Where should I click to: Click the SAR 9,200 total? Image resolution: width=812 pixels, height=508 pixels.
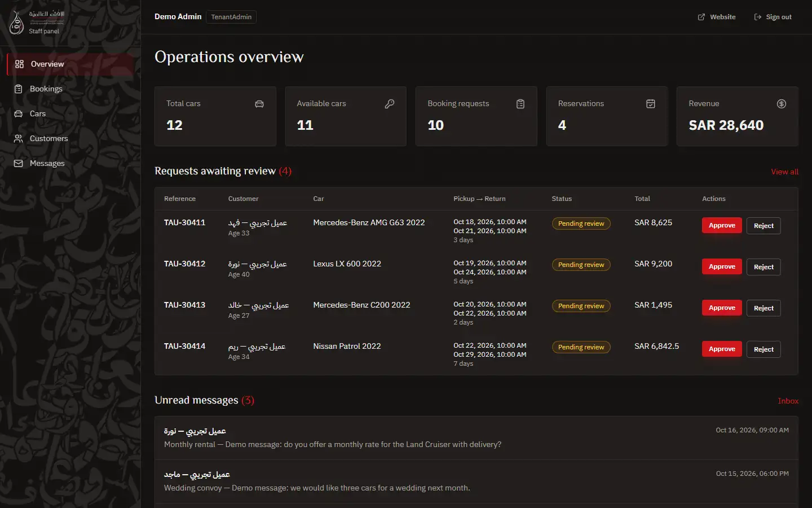click(x=653, y=264)
